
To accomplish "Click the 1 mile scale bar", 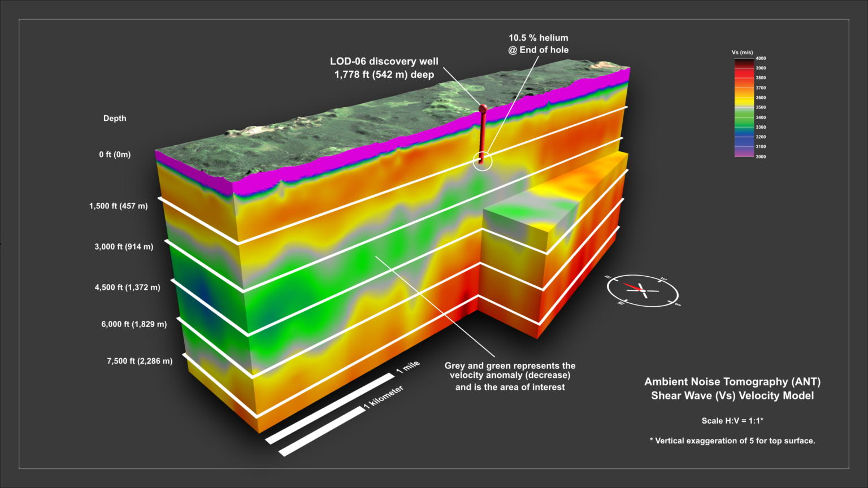I will [x=331, y=408].
